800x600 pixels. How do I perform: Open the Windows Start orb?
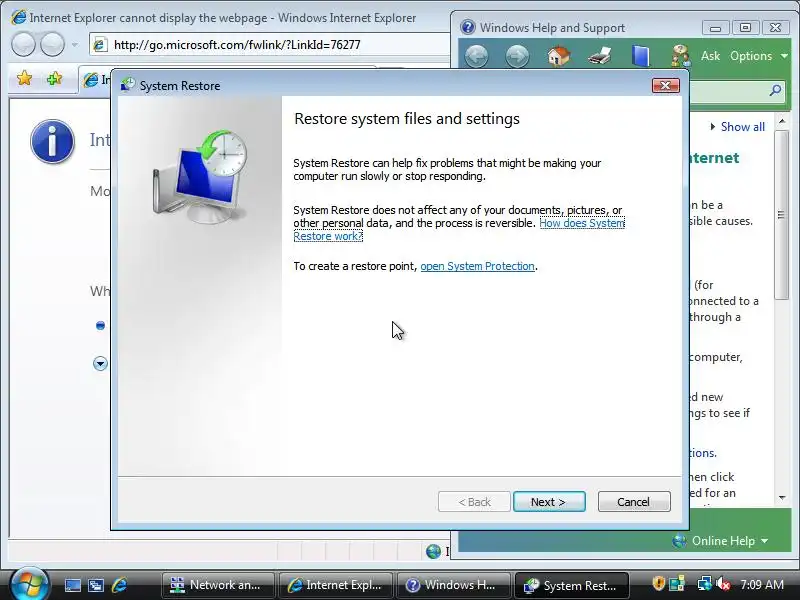29,584
